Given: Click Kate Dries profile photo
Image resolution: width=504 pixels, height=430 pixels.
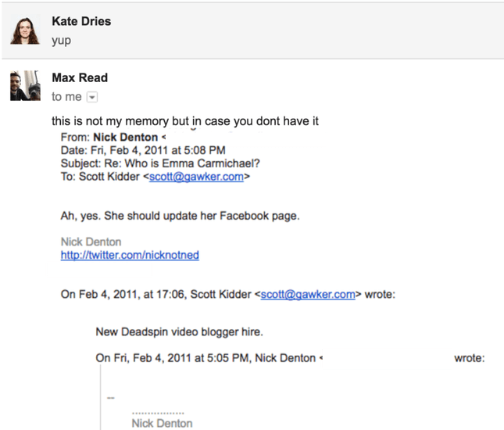Looking at the screenshot, I should point(25,30).
